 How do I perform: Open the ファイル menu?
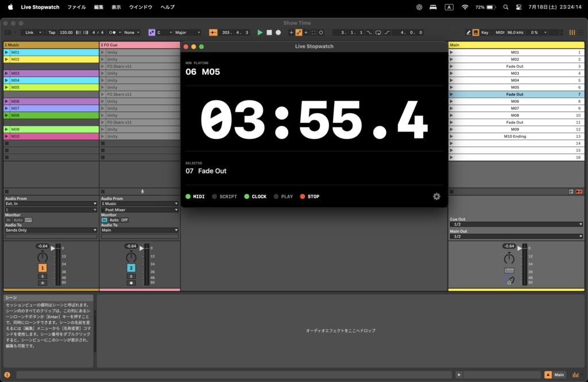(x=76, y=7)
